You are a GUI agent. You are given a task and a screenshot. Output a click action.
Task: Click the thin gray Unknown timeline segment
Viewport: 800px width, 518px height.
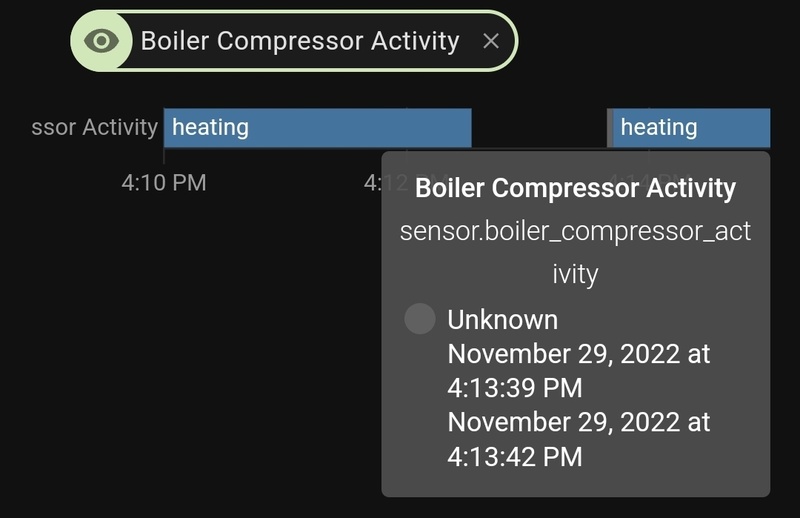[x=610, y=128]
